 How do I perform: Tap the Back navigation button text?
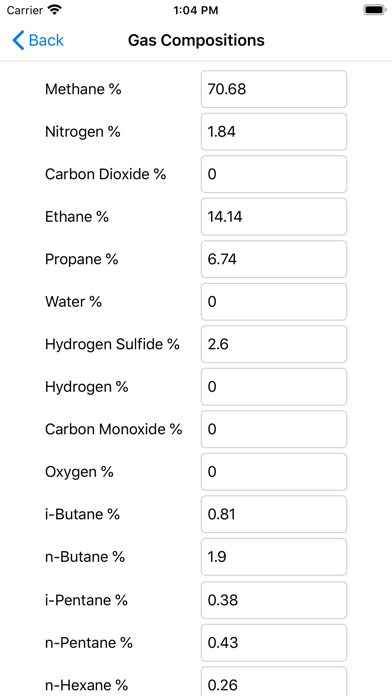46,40
